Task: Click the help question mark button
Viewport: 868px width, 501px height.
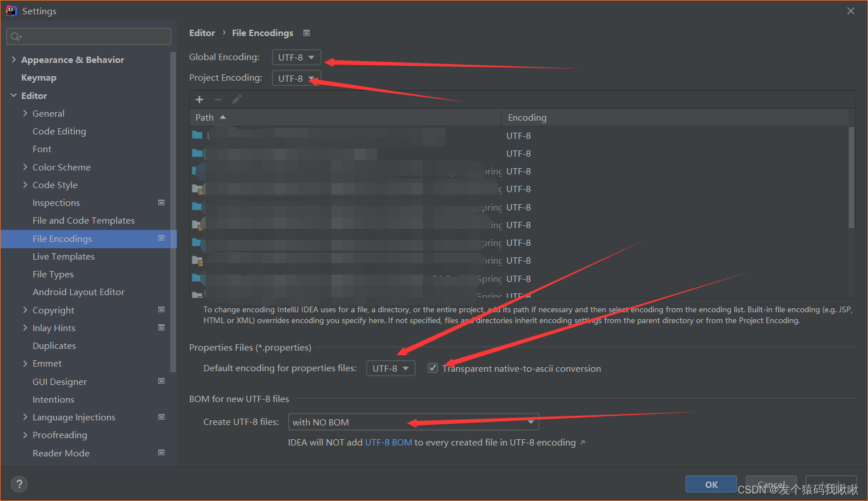Action: (x=19, y=484)
